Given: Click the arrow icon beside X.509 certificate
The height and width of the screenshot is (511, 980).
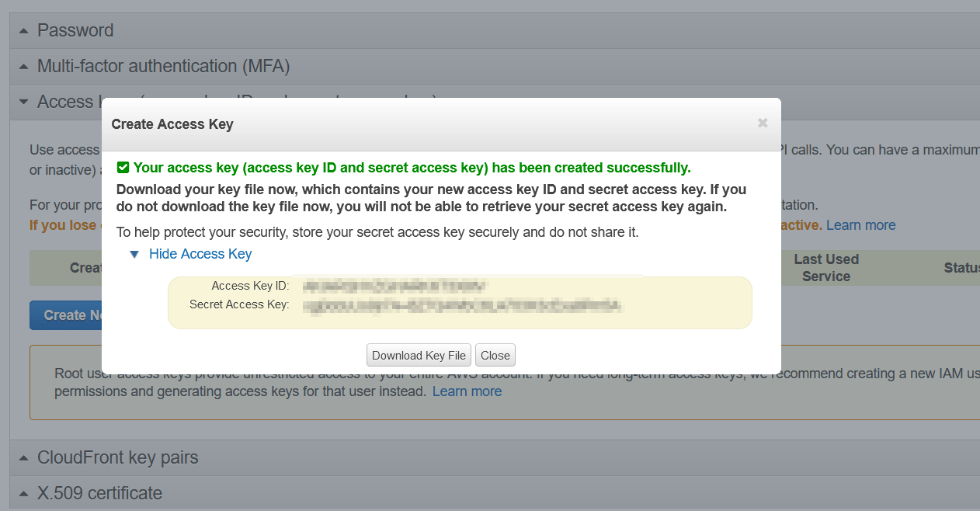Looking at the screenshot, I should 23,493.
